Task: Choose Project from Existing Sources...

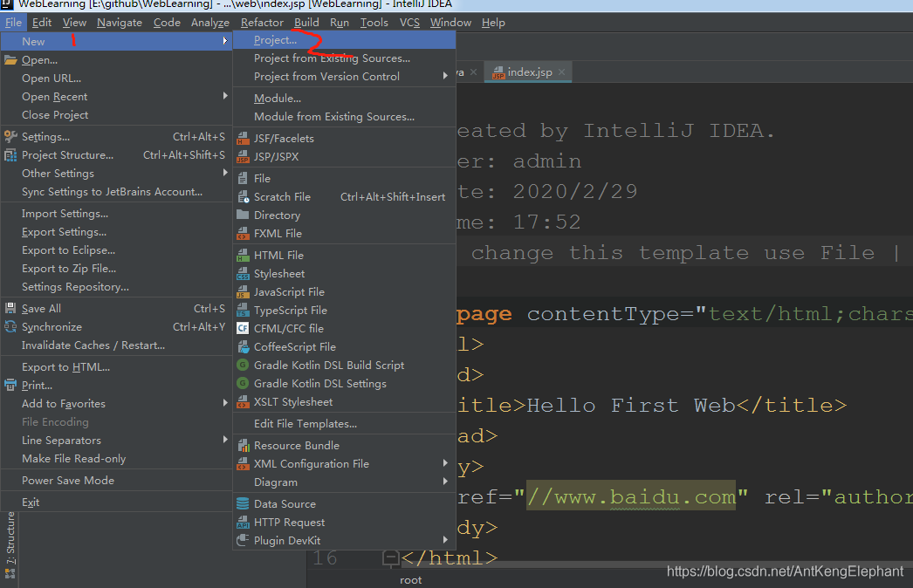Action: point(344,58)
